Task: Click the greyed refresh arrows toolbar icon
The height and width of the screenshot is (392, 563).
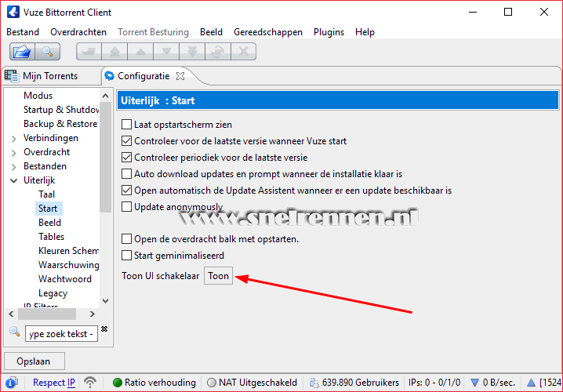Action: coord(218,52)
